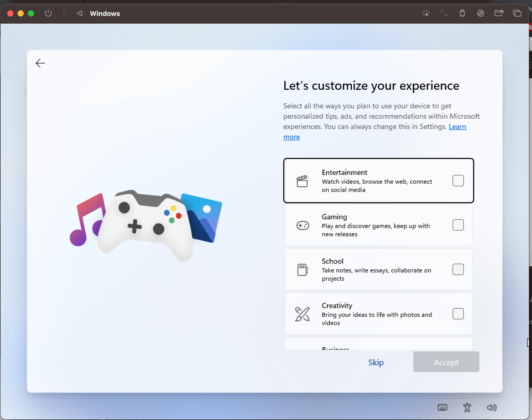
Task: Click the back arrow in setup window
Action: pyautogui.click(x=40, y=63)
